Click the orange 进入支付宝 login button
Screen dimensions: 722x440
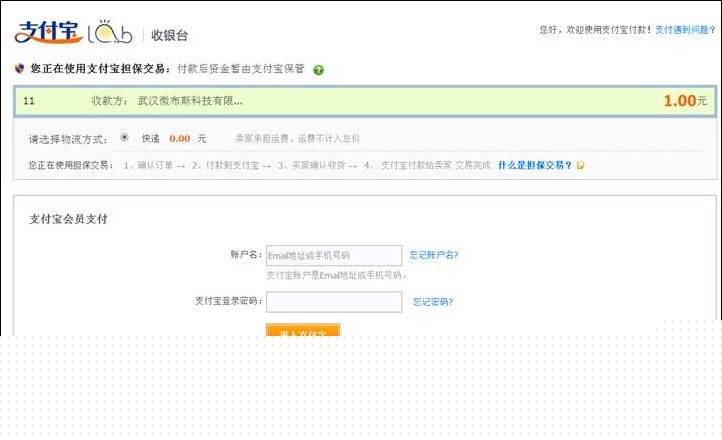(x=303, y=330)
